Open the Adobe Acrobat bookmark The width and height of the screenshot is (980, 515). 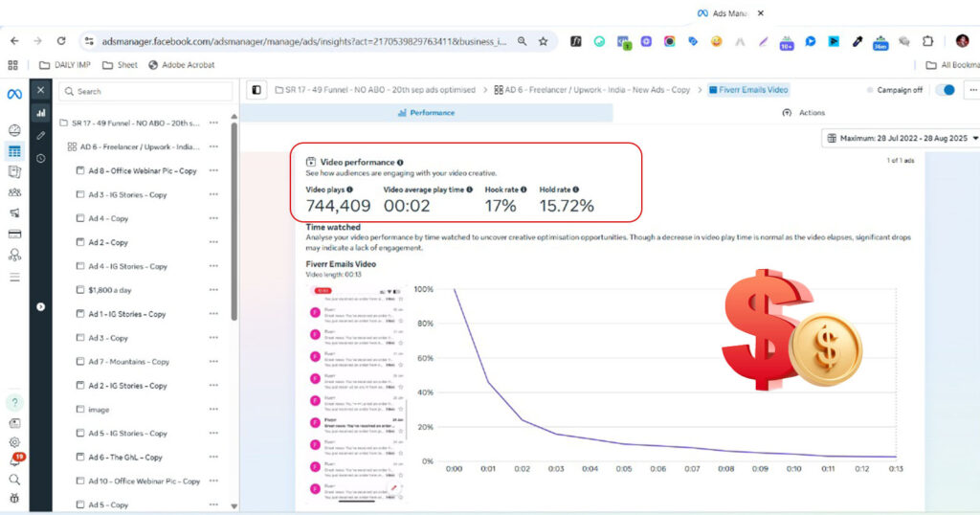coord(181,65)
